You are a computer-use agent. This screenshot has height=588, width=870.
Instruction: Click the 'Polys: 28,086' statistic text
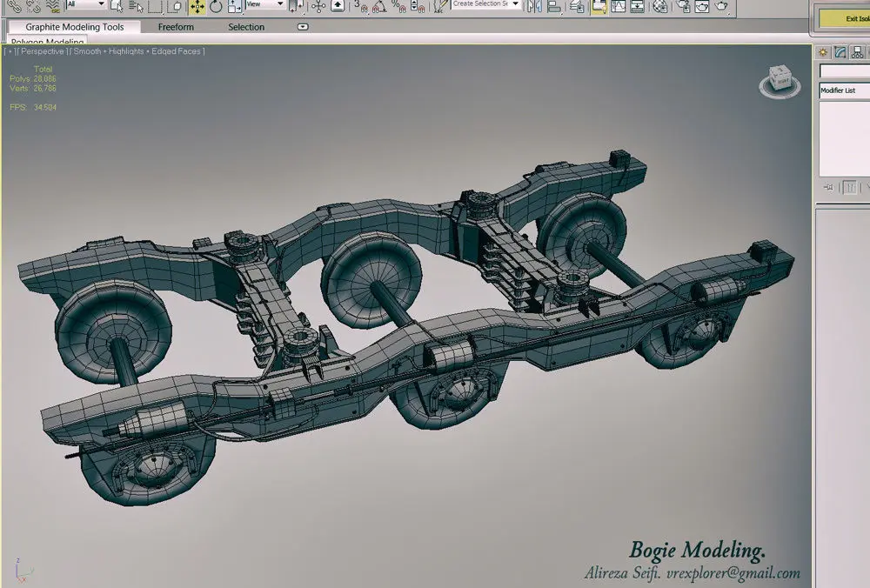click(33, 78)
